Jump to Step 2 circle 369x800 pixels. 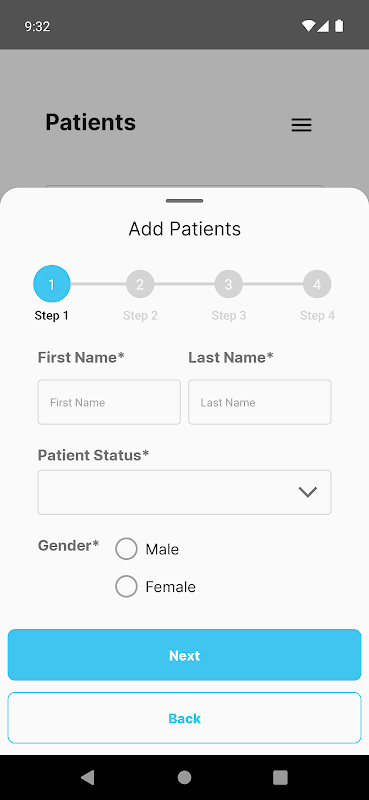tap(140, 284)
